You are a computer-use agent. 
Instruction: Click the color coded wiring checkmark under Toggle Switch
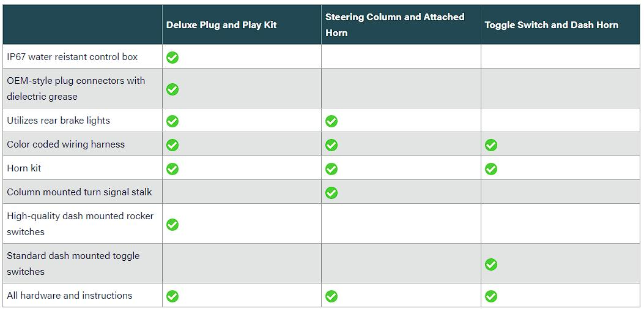[491, 145]
